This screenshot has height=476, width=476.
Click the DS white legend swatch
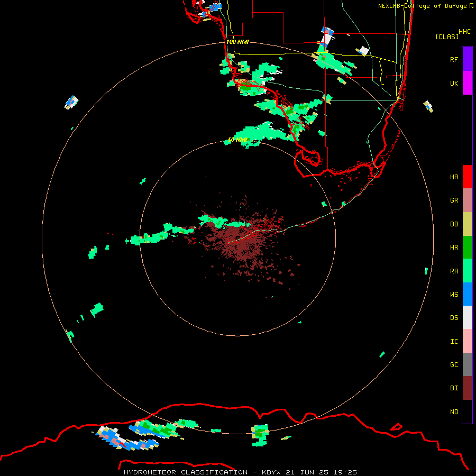467,317
